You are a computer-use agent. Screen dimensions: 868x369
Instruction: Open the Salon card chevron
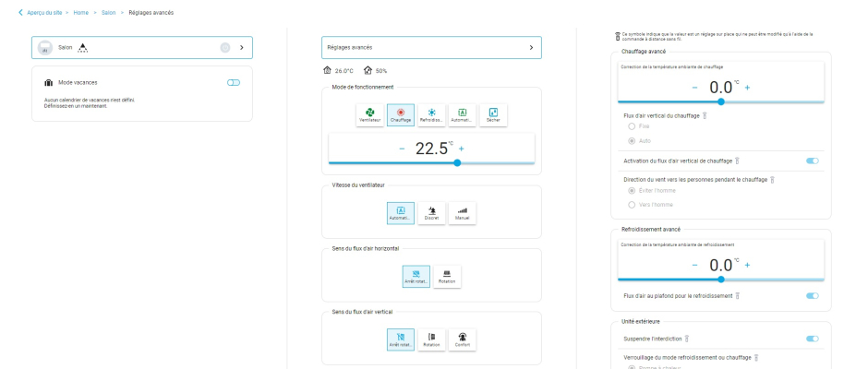(x=241, y=48)
